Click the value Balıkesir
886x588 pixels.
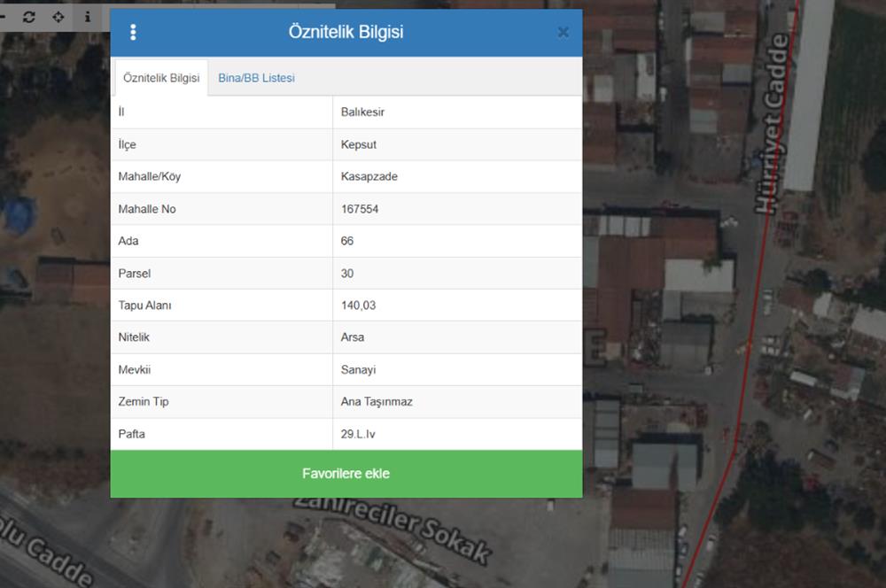tap(362, 112)
